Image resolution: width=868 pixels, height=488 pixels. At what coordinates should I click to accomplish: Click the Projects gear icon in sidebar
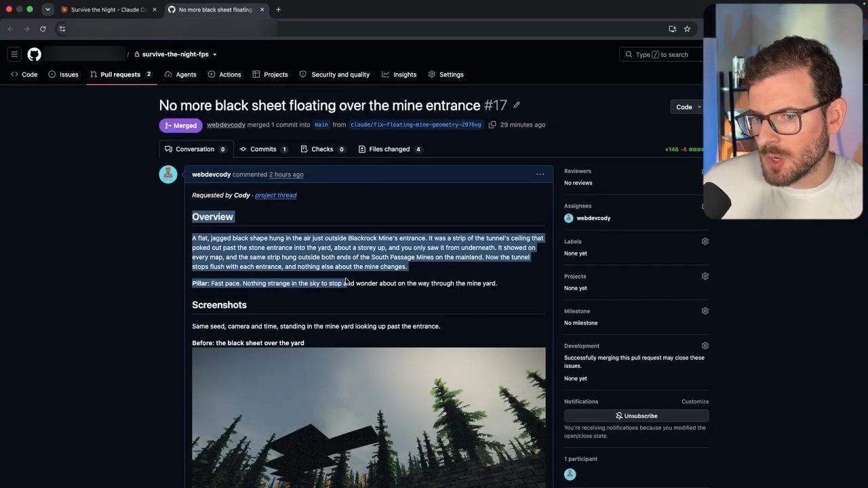[705, 276]
